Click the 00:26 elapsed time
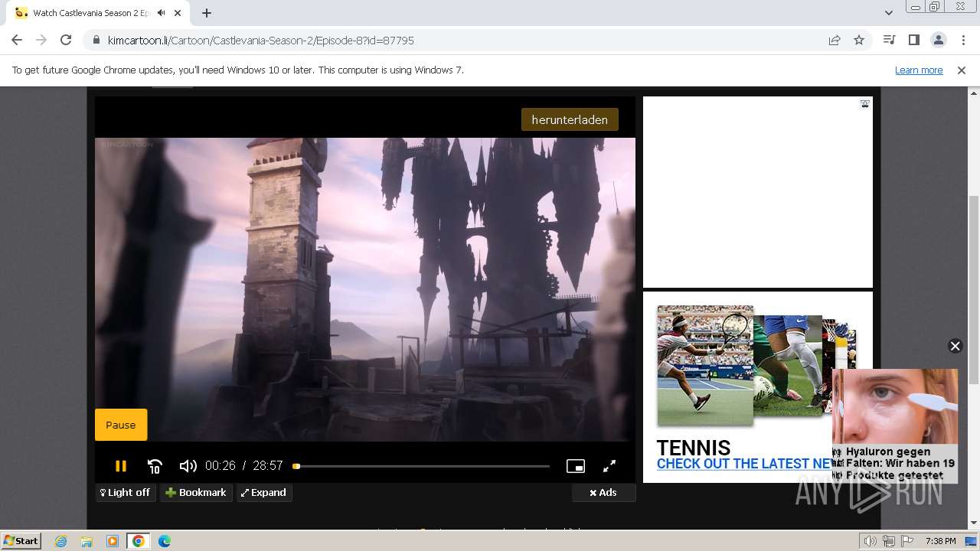Viewport: 980px width, 551px height. tap(220, 465)
